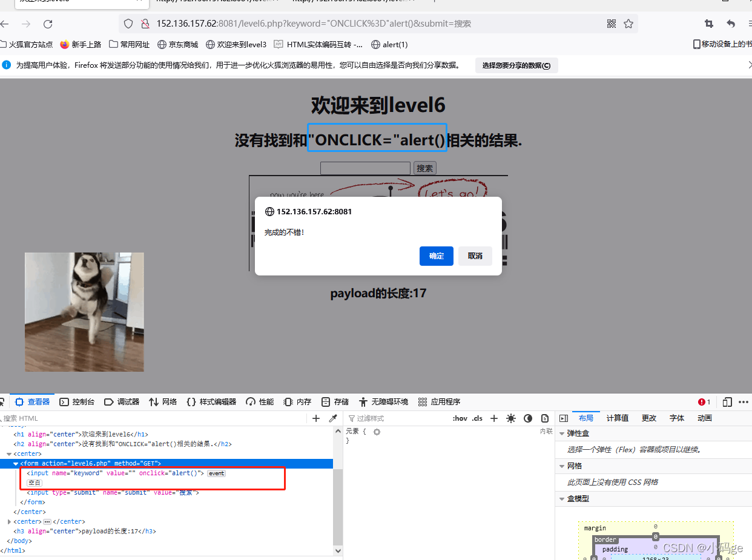Toggle print media simulation icon in Rules panel
752x560 pixels.
coord(546,418)
